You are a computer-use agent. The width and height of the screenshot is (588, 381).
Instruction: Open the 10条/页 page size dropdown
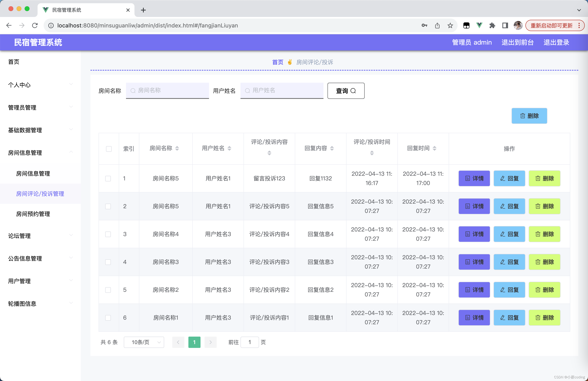click(144, 342)
